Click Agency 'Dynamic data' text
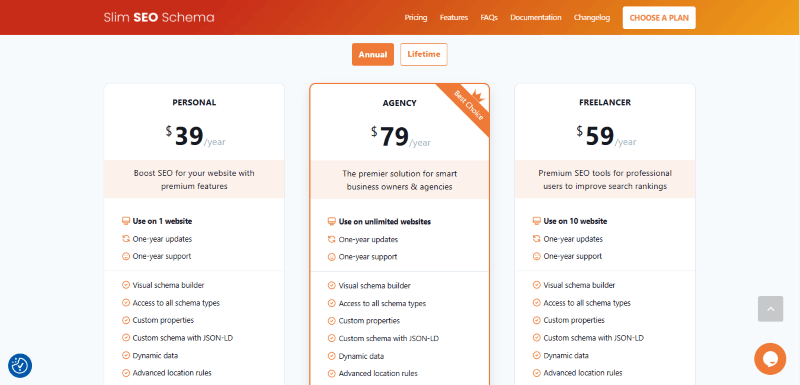 click(361, 356)
